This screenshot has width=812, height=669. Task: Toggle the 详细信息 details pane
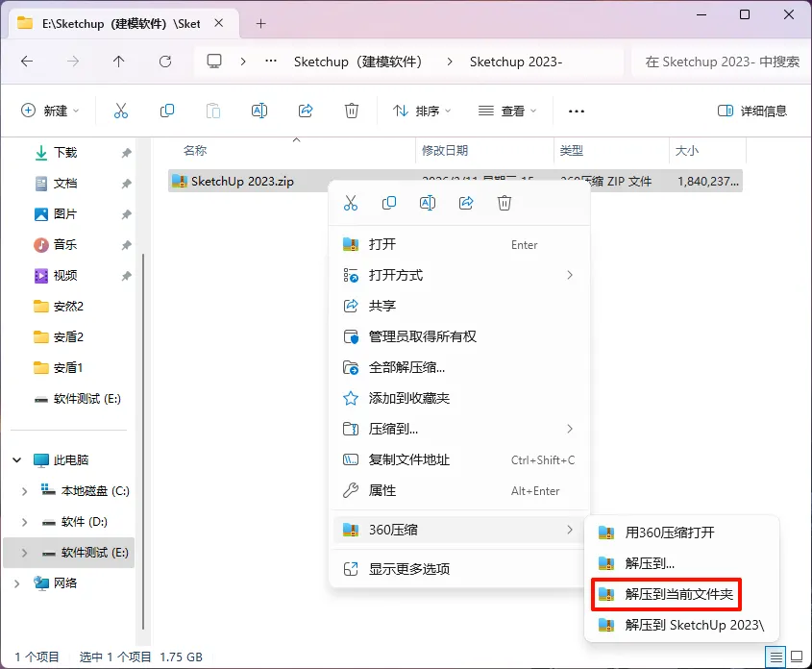click(x=752, y=111)
